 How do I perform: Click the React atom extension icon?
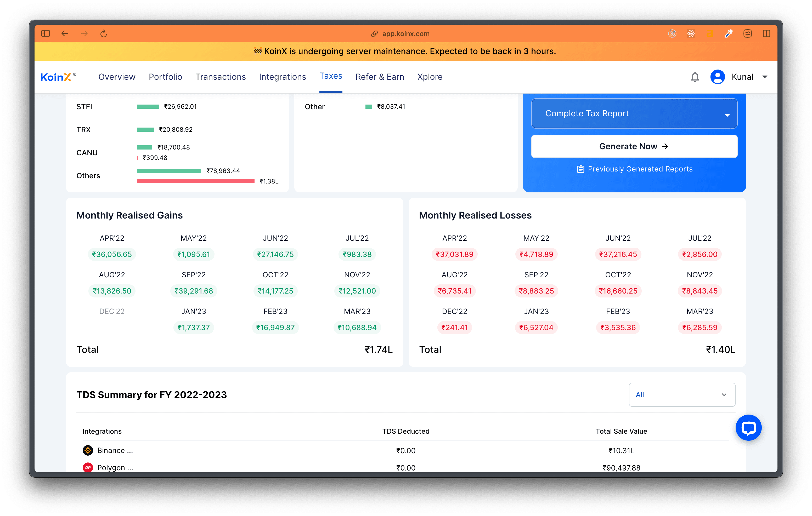(691, 33)
